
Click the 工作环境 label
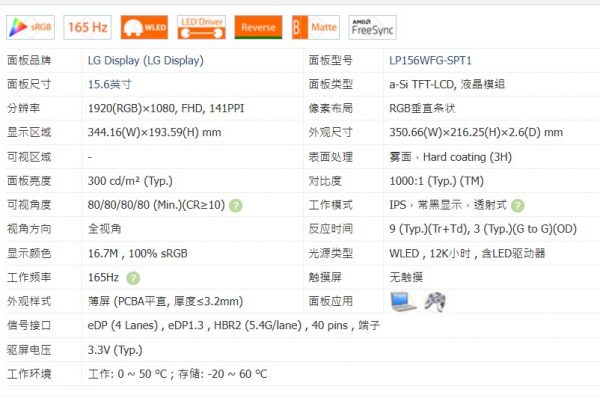pos(29,374)
